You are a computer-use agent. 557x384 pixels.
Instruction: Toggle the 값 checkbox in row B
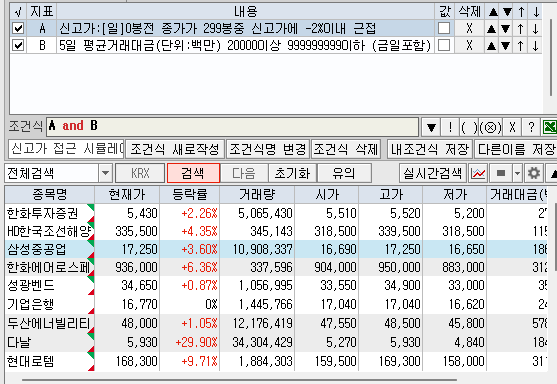tap(444, 45)
